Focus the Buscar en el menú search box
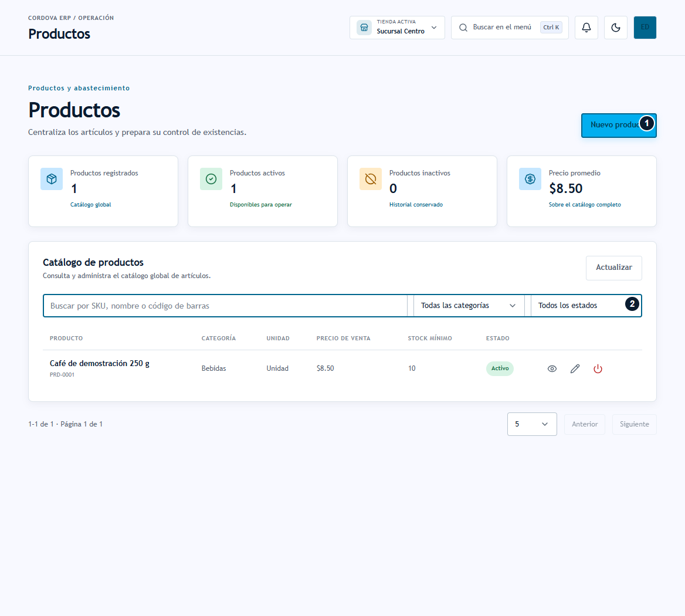This screenshot has height=616, width=685. point(510,28)
